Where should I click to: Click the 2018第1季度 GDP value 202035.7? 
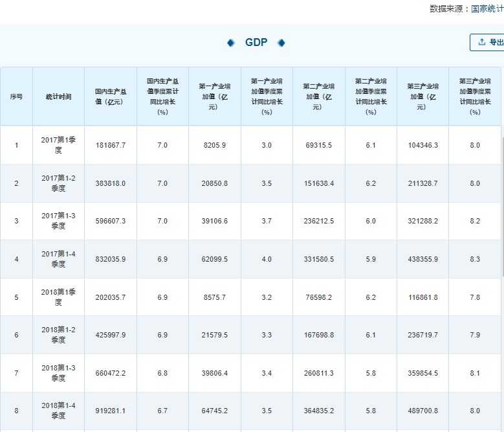(110, 297)
